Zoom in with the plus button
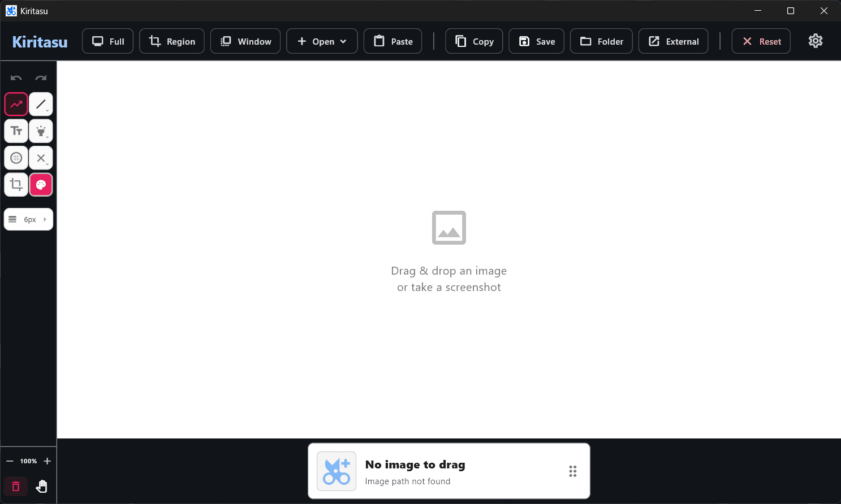The height and width of the screenshot is (504, 841). tap(48, 461)
